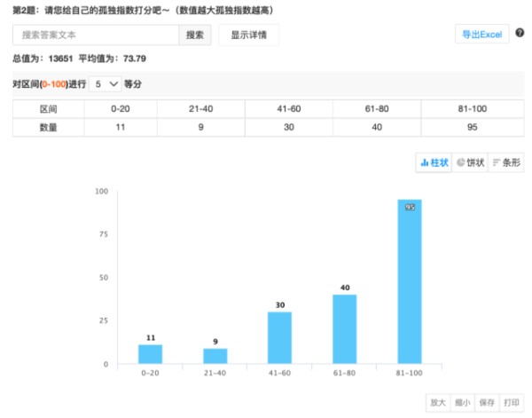This screenshot has width=532, height=418.
Task: Click the total value 13651 text
Action: 60,59
